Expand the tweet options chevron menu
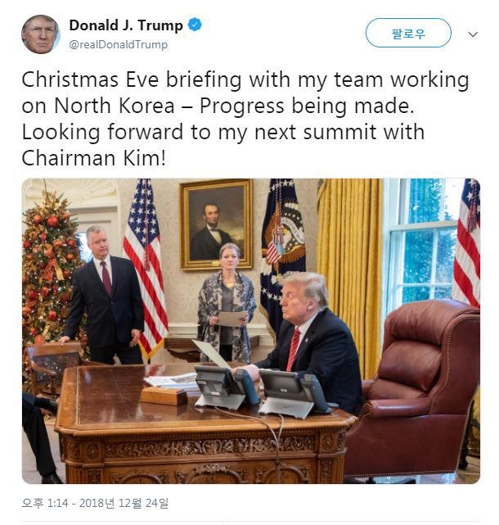Image resolution: width=499 pixels, height=525 pixels. point(473,34)
